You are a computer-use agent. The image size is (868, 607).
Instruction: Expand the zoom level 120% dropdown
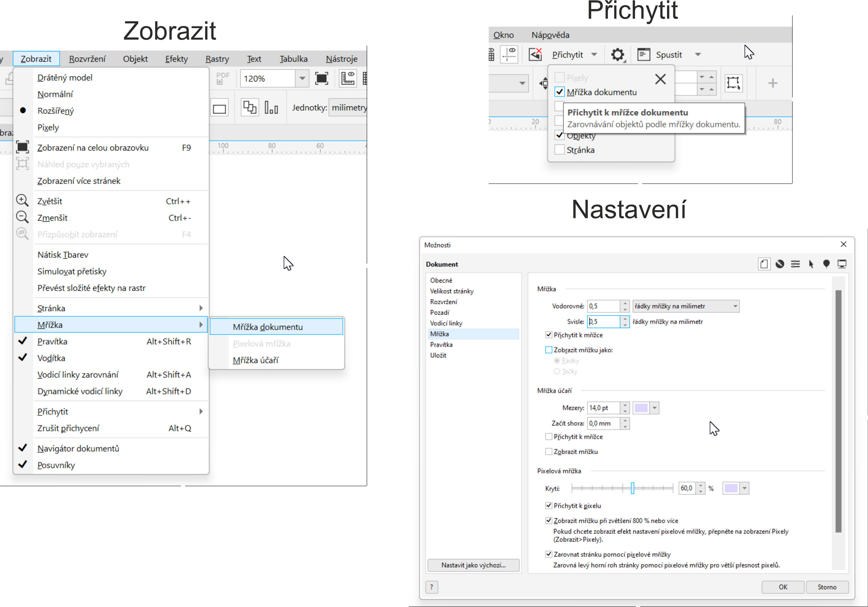point(302,79)
